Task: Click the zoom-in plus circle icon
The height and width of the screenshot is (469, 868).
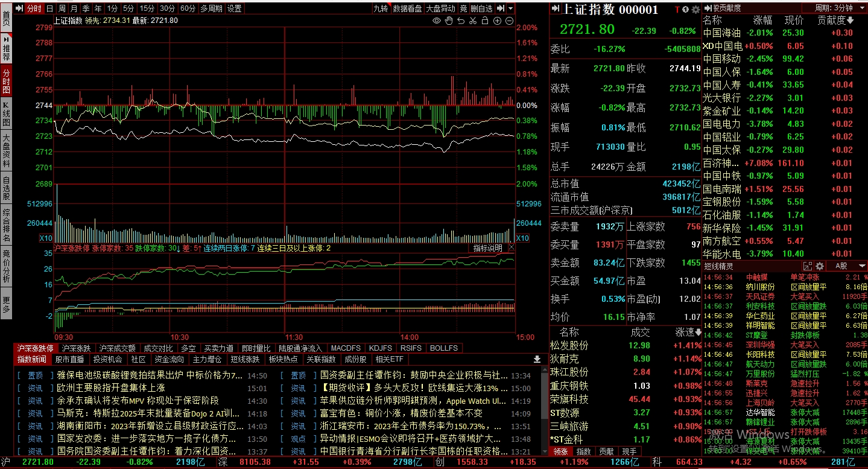Action: click(x=498, y=21)
